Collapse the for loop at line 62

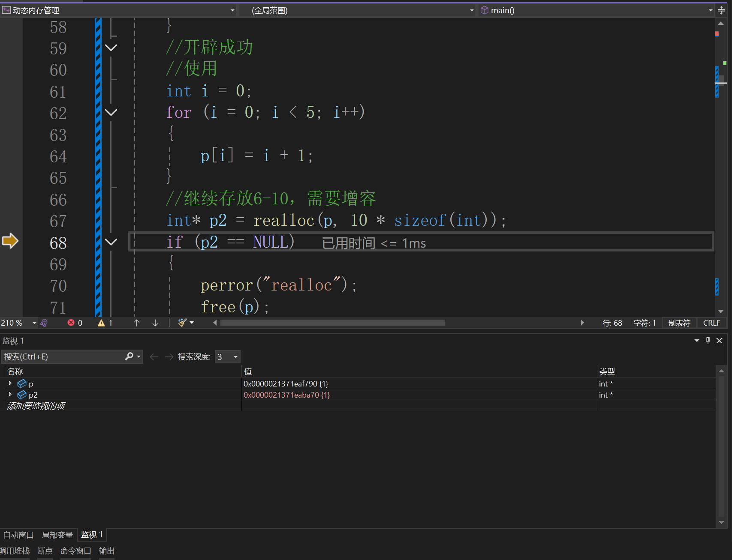click(x=111, y=113)
